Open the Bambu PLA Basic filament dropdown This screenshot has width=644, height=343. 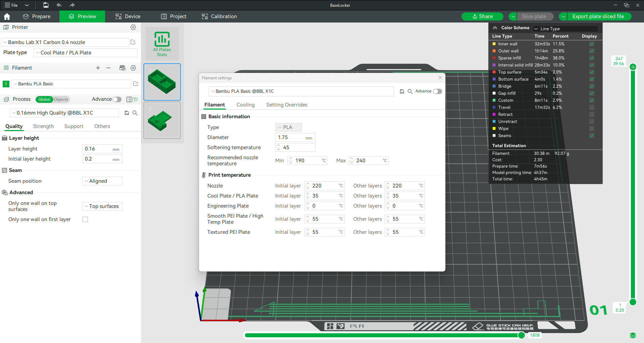pyautogui.click(x=71, y=84)
